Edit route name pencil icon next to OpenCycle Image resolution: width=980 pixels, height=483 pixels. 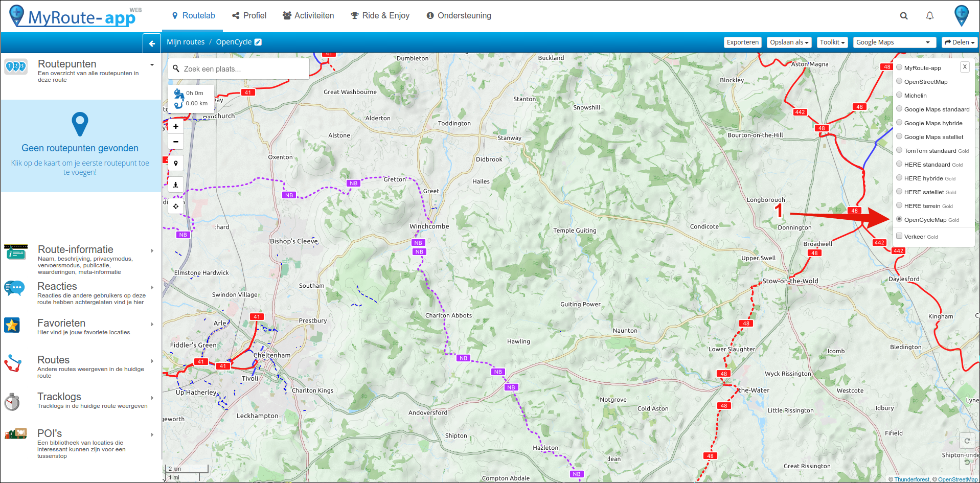pyautogui.click(x=258, y=42)
